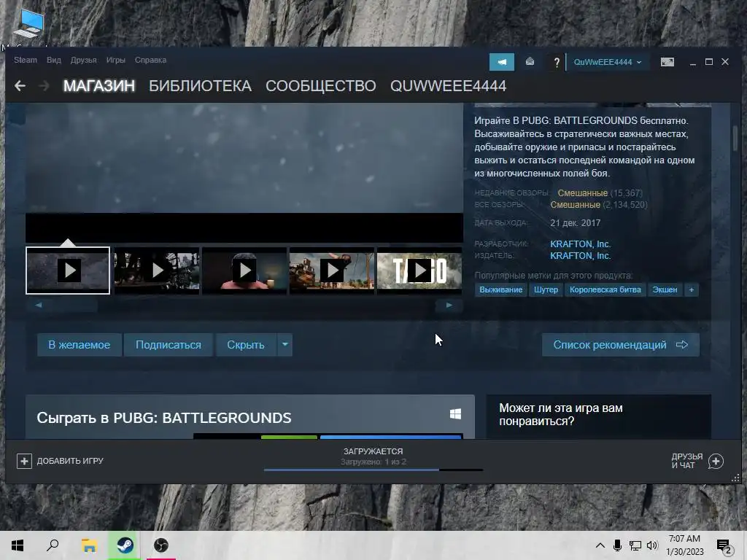Click the ДРУЗЬЯ И ЧАТ label
Screen dimensions: 747x560
(x=687, y=461)
